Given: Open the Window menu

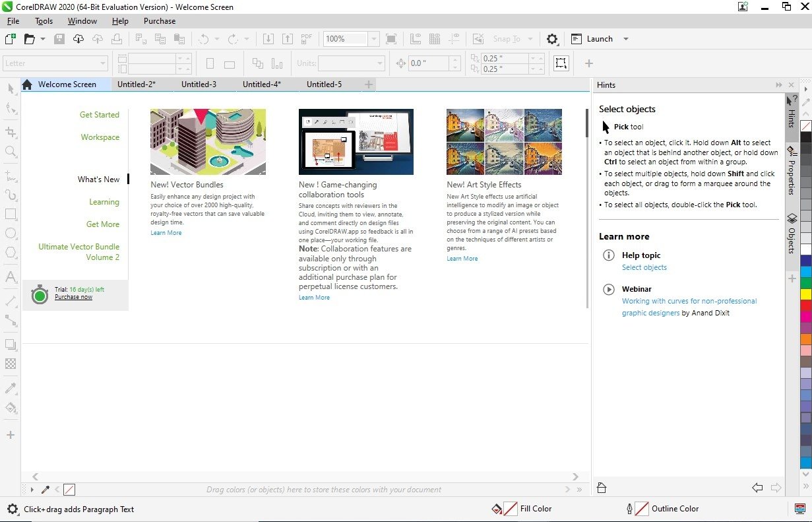Looking at the screenshot, I should click(x=82, y=21).
